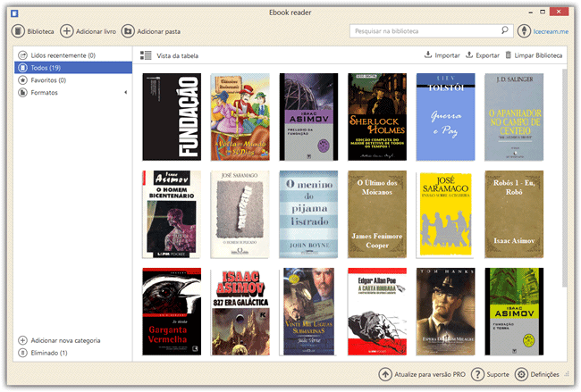Click the Importar download icon
The height and width of the screenshot is (392, 581).
[428, 55]
